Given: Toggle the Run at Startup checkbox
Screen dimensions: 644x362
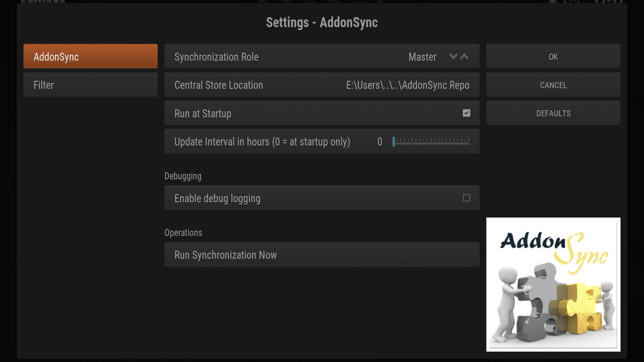Looking at the screenshot, I should pos(466,113).
